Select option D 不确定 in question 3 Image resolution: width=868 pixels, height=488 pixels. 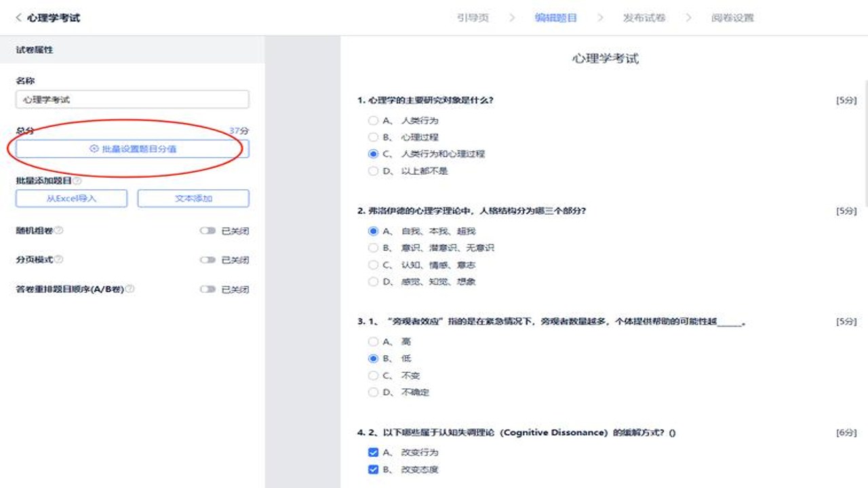pos(373,392)
